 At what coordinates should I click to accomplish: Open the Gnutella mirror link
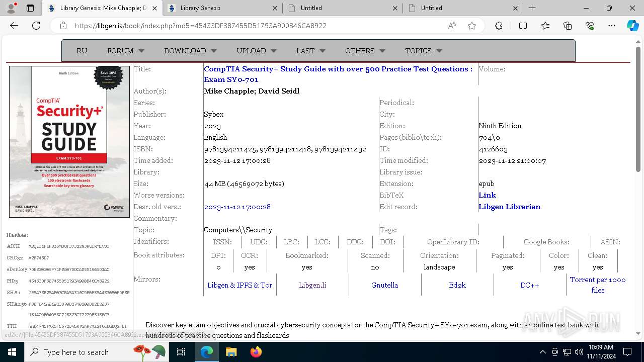384,285
